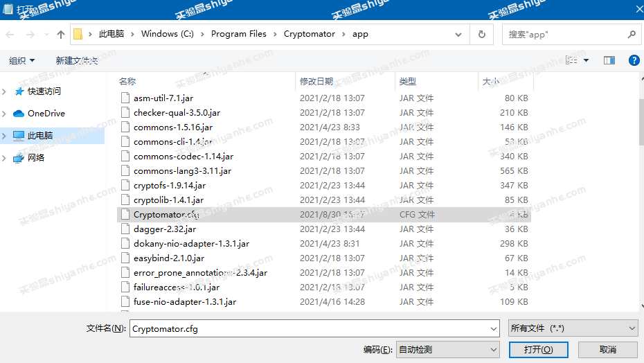Select file fuse-nio-adapter-1.3.1.jar
The height and width of the screenshot is (363, 644).
(184, 302)
